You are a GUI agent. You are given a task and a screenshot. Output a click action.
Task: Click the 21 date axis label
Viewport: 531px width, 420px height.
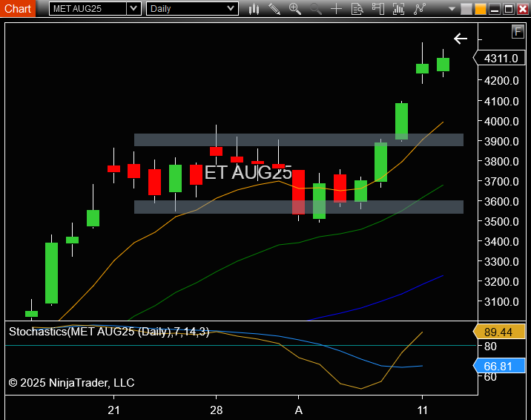tap(113, 410)
